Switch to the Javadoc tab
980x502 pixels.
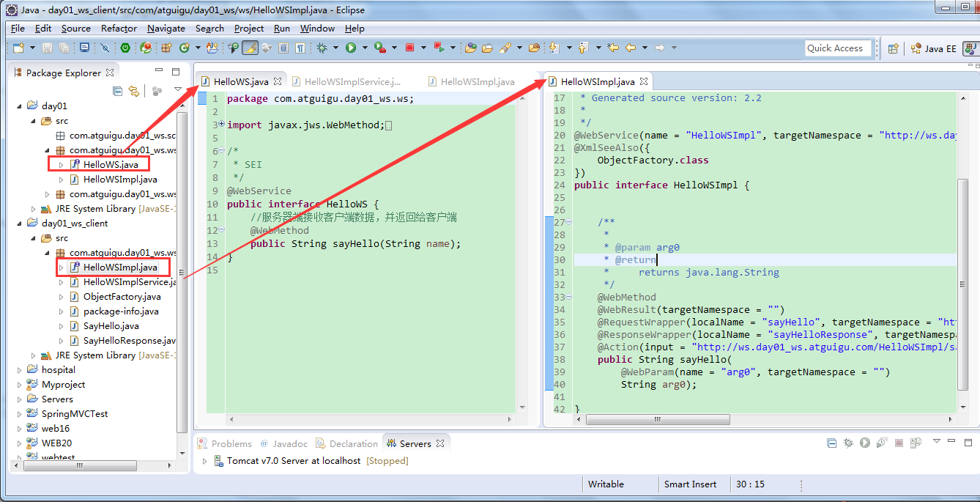(x=283, y=443)
